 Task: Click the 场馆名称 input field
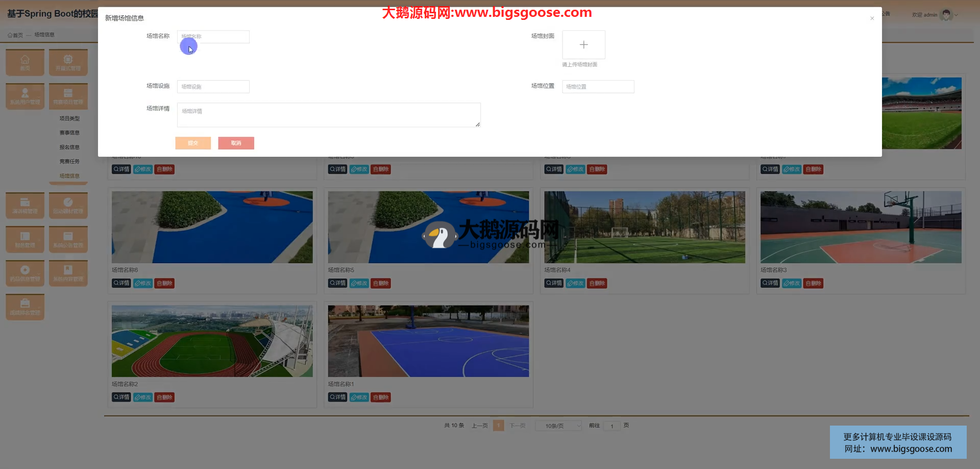(213, 37)
